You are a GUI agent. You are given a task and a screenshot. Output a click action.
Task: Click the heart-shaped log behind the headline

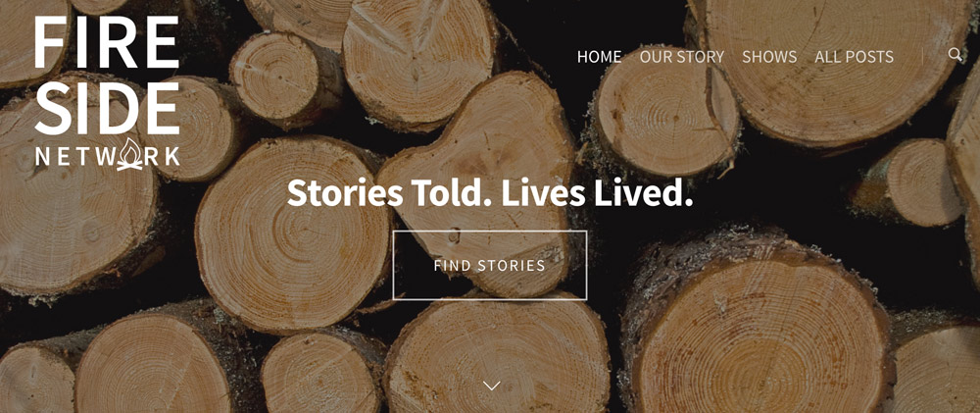pyautogui.click(x=478, y=181)
